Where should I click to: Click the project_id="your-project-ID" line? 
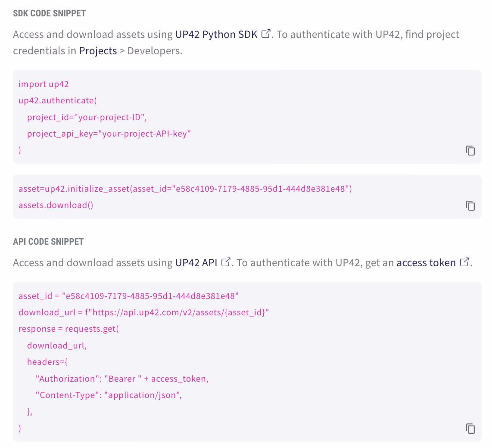coord(87,117)
